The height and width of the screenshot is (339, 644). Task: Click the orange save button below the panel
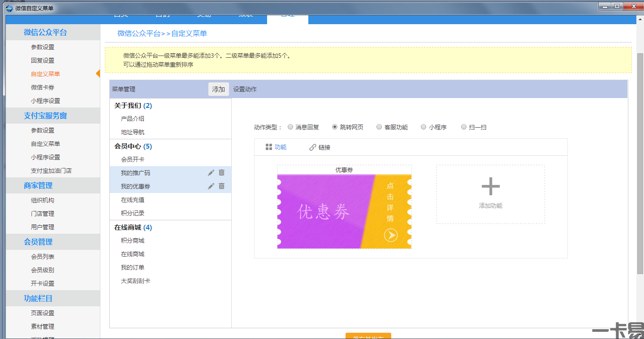[x=368, y=336]
